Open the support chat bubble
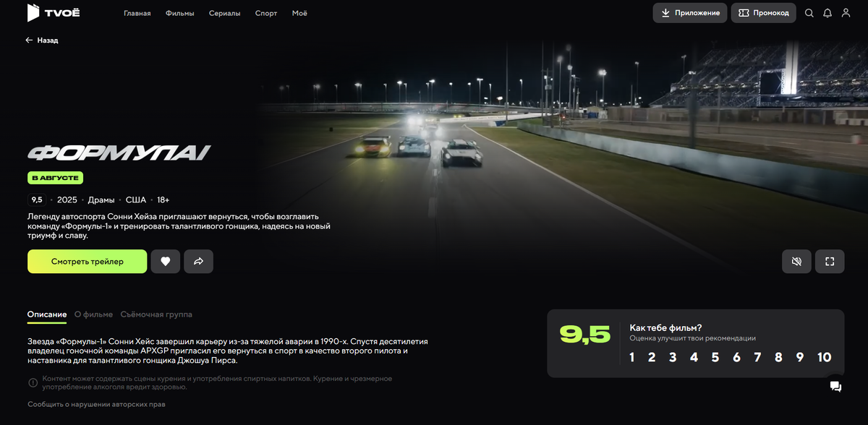The height and width of the screenshot is (425, 868). point(835,387)
